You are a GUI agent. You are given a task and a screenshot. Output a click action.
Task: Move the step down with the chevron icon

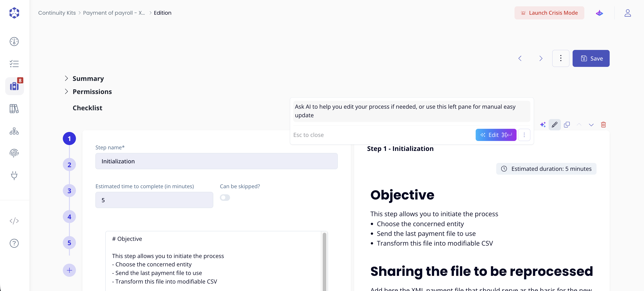pos(591,124)
